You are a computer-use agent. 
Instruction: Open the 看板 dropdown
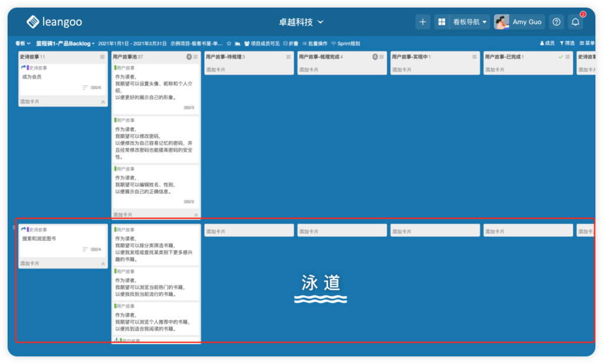[21, 44]
